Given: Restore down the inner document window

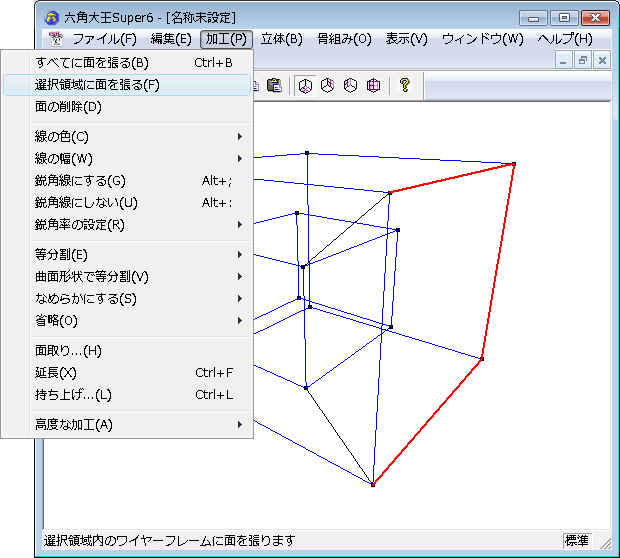Looking at the screenshot, I should pyautogui.click(x=582, y=61).
